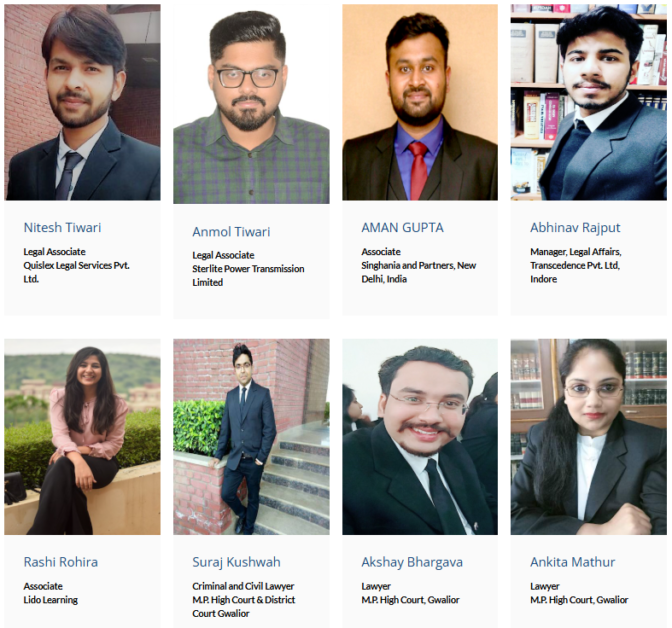The width and height of the screenshot is (672, 628).
Task: Click Akshay Bhargava's smiling portrait
Action: click(x=420, y=437)
